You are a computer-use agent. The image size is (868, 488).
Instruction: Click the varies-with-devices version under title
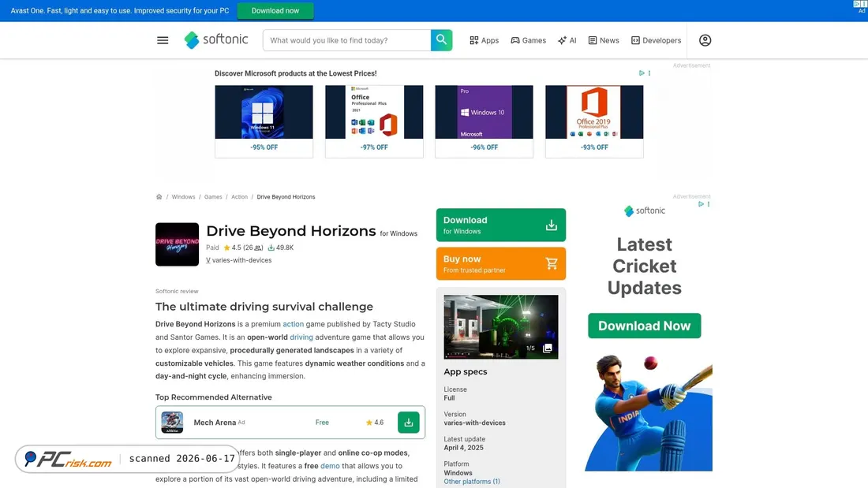[x=238, y=260]
